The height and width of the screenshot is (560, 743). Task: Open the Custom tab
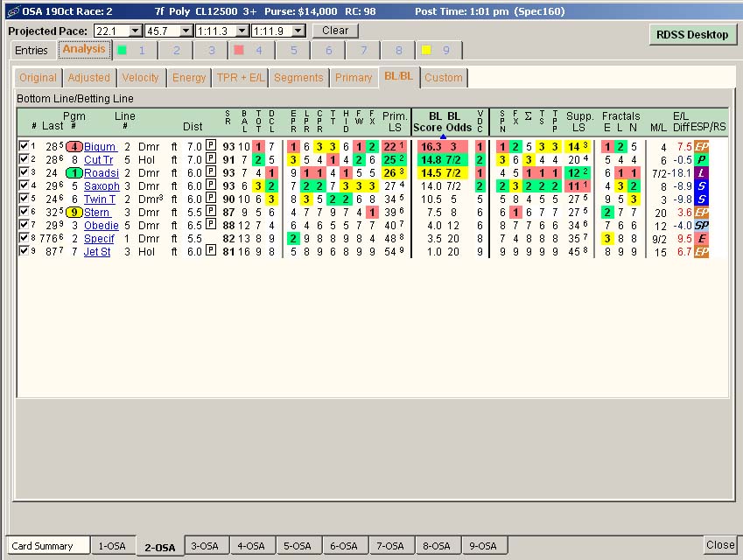coord(444,78)
